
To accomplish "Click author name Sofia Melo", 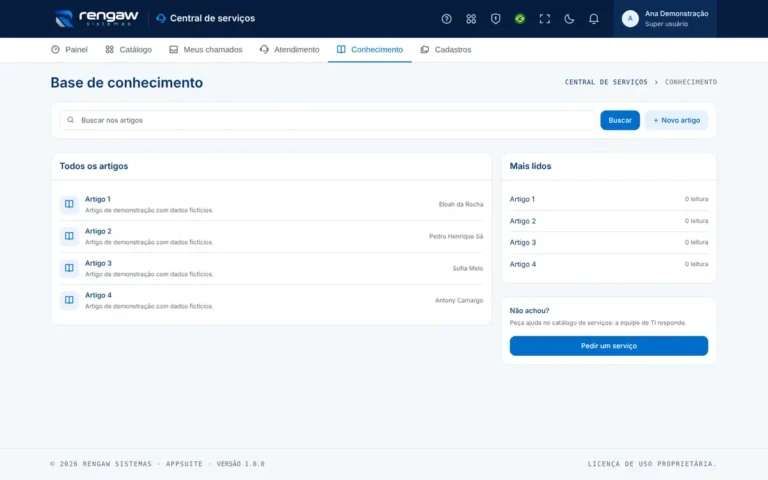I will (x=468, y=268).
